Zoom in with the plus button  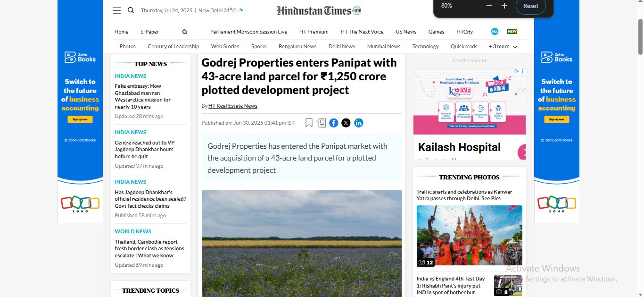[x=504, y=6]
